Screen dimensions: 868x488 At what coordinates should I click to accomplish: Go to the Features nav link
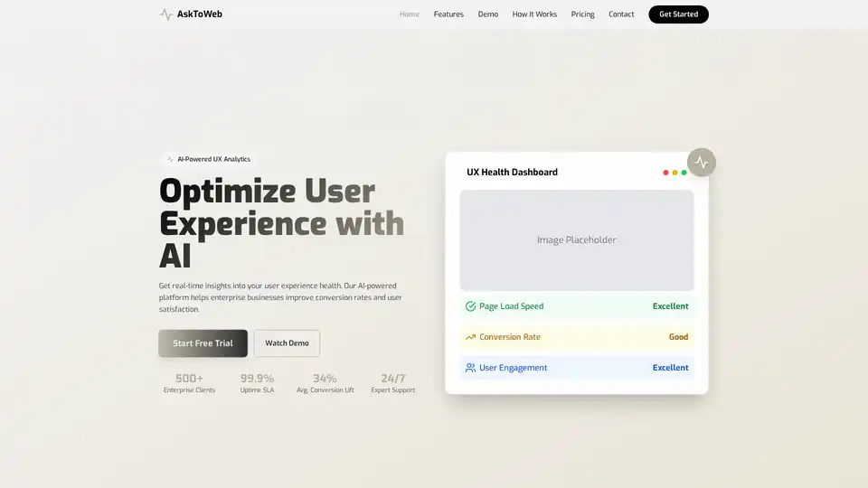(x=448, y=14)
